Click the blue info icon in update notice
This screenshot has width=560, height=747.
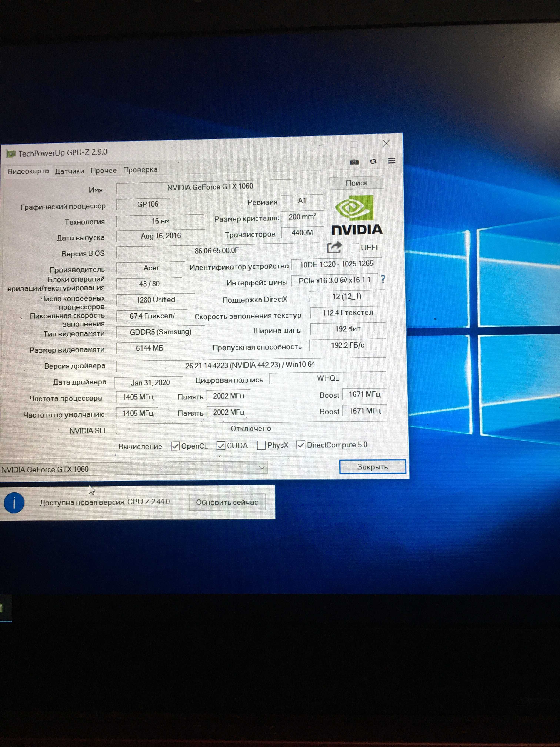click(x=14, y=503)
